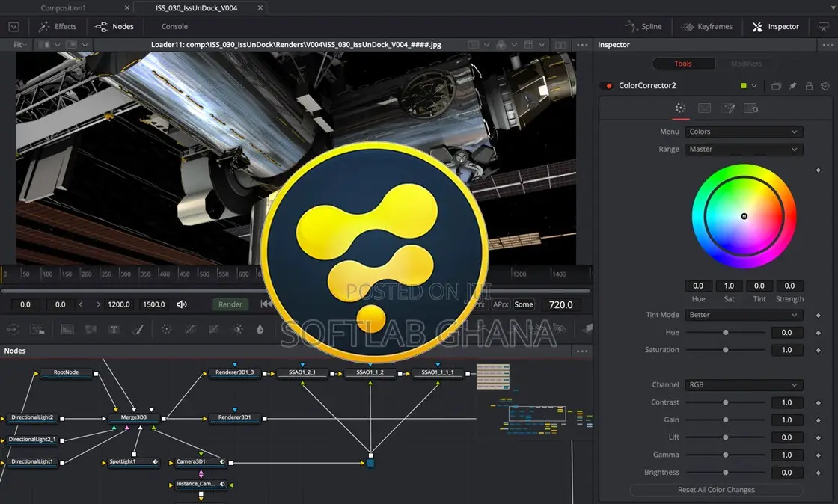Select the Options brush tab icon
Viewport: 838px width, 504px height.
728,108
